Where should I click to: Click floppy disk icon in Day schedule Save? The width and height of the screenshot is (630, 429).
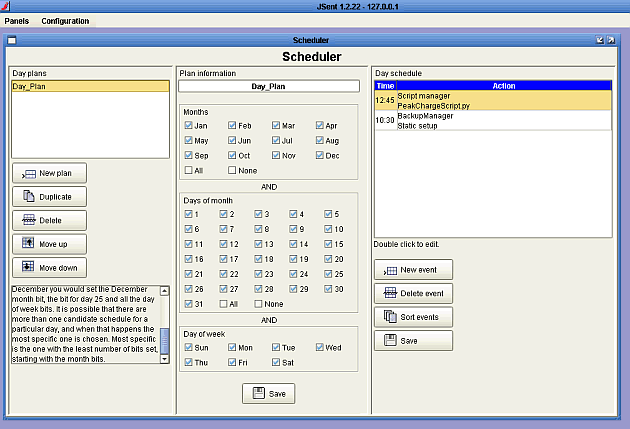[390, 340]
